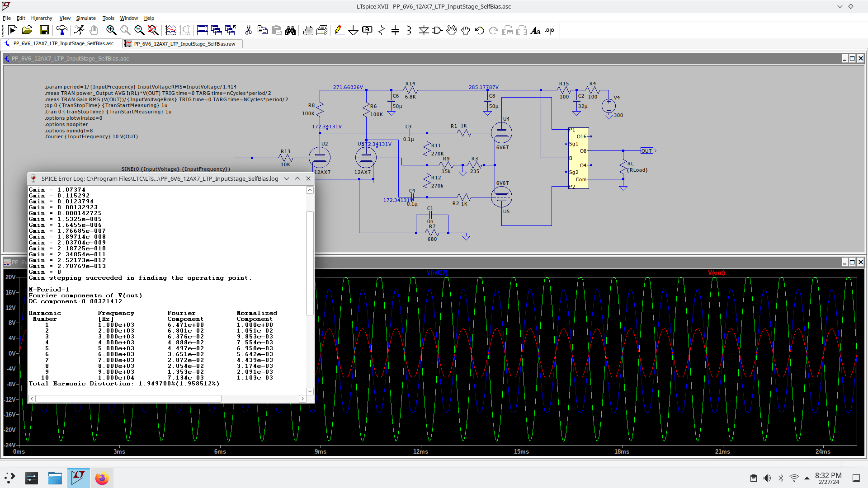The image size is (868, 488).
Task: Select the Label Net tool
Action: pos(368,30)
